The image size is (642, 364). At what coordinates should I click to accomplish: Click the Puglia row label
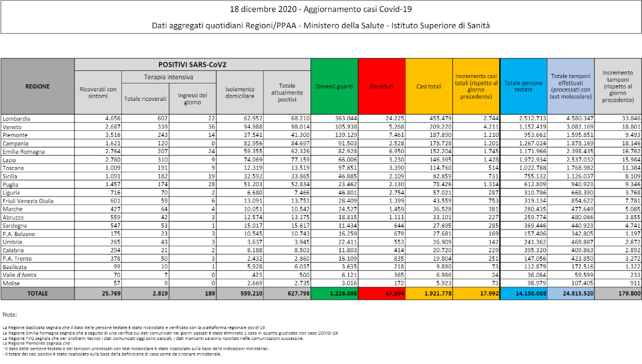click(x=11, y=184)
